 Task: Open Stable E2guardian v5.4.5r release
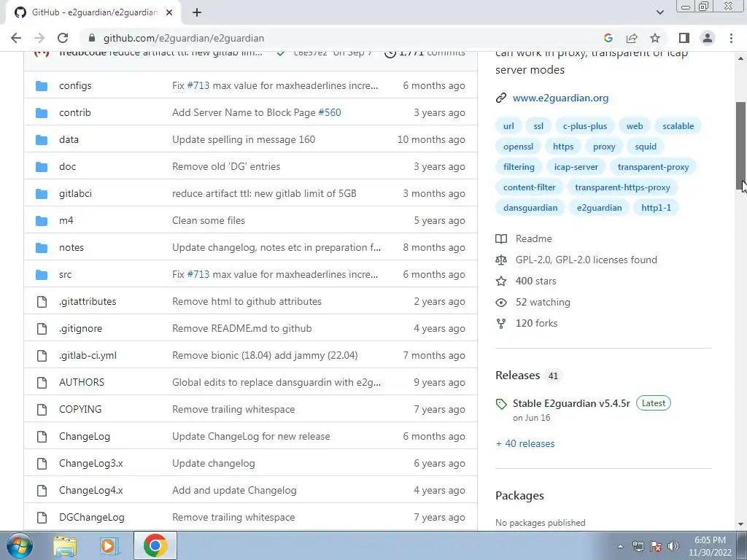point(571,403)
